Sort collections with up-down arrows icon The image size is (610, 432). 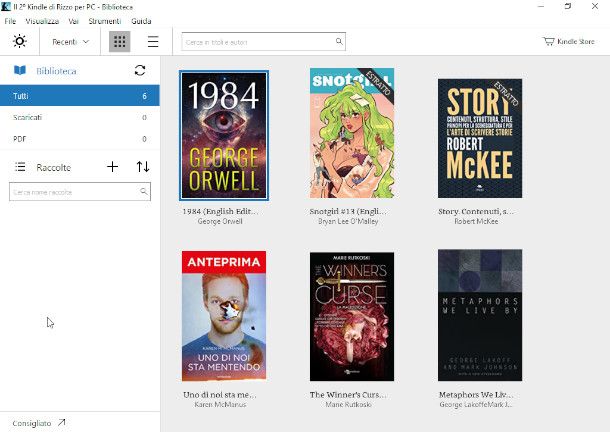point(143,167)
